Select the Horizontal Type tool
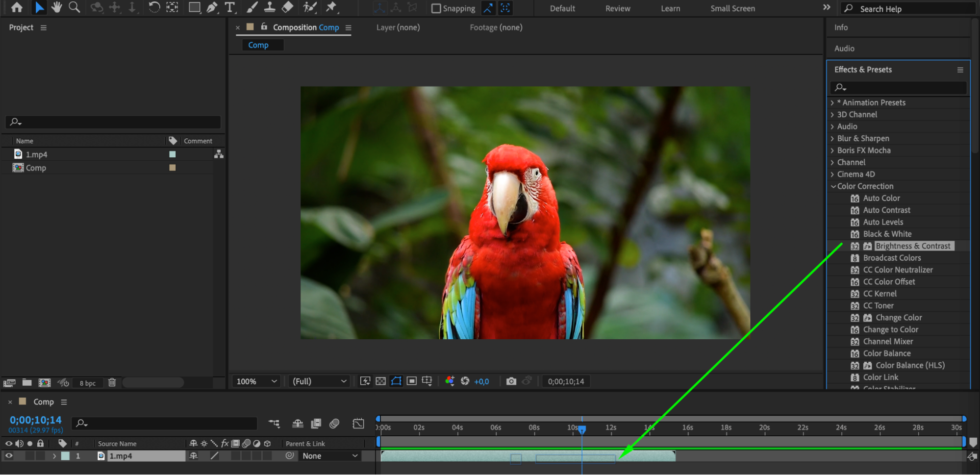The width and height of the screenshot is (980, 475). (229, 7)
